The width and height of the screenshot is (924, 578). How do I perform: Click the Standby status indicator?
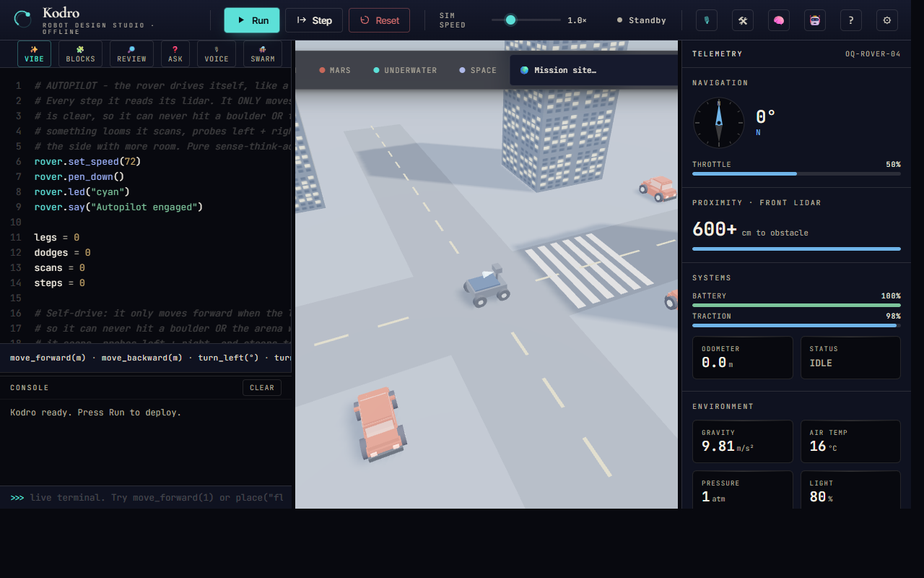click(x=641, y=20)
